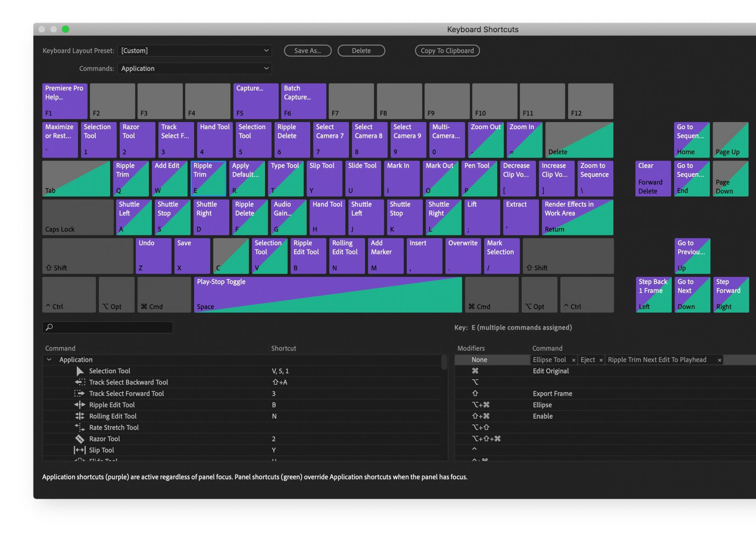
Task: Remove Ellipse Tool tag from E key
Action: click(x=574, y=360)
